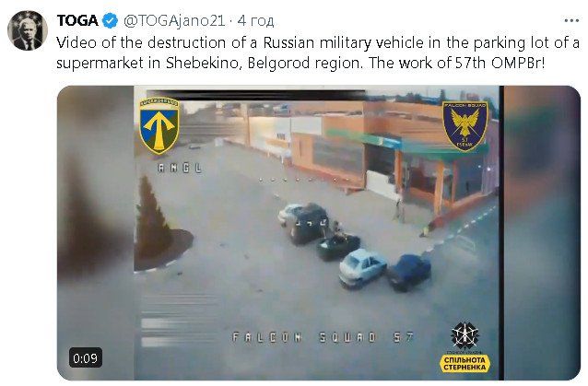Screen dimensions: 588x386
Task: Click the tweet's first line about the Russian vehicle
Action: [318, 42]
